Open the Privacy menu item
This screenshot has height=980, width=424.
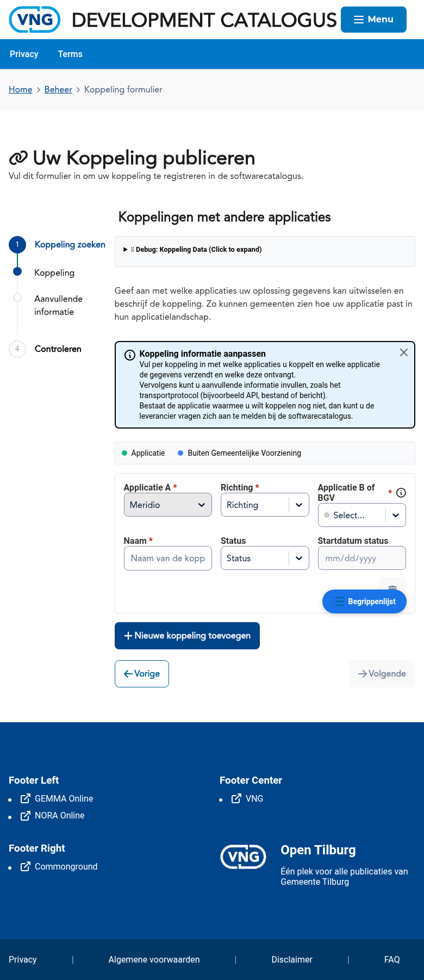pyautogui.click(x=24, y=54)
